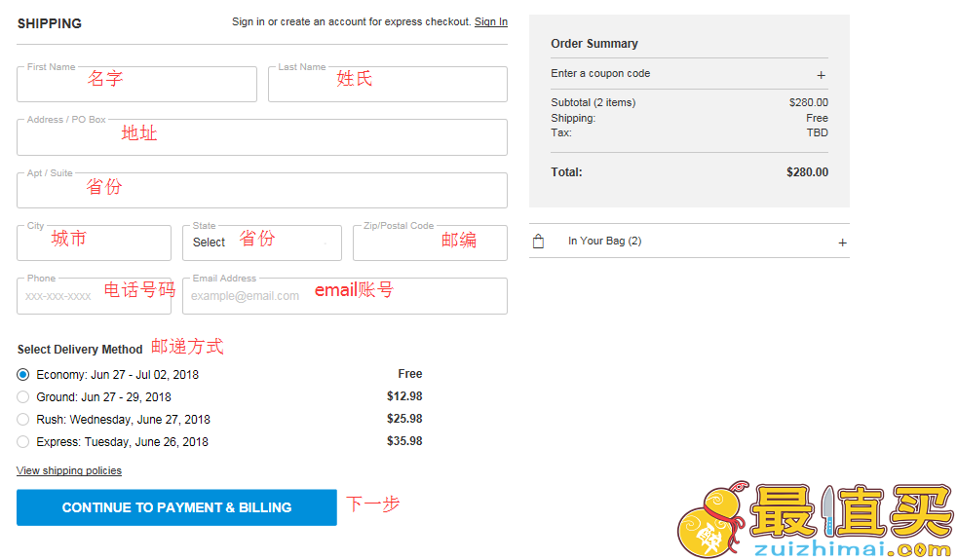Expand In Your Bag plus icon
Viewport: 957px width, 560px height.
point(842,243)
